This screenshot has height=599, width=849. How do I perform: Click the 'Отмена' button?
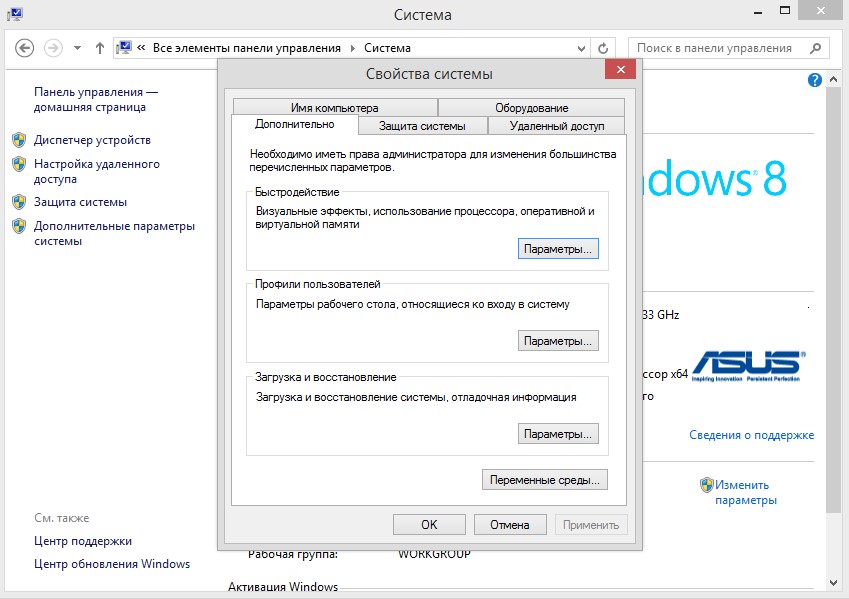point(510,525)
